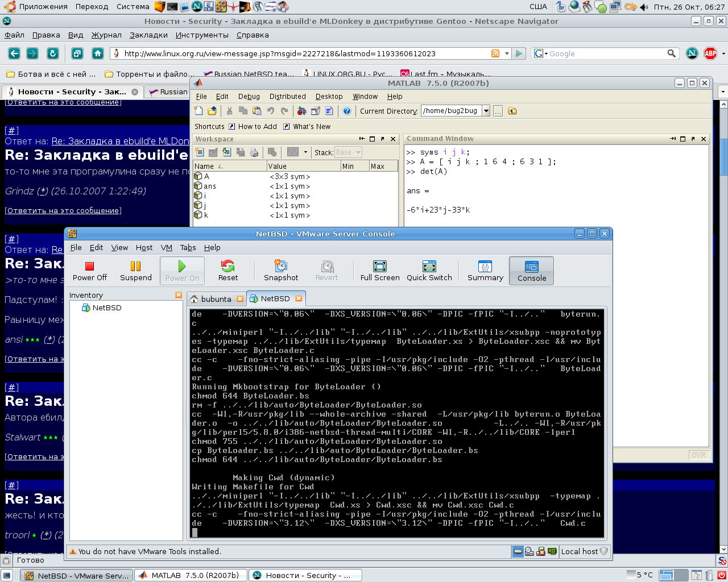Print the Workspace using the printer icon
The height and width of the screenshot is (582, 728).
(x=254, y=152)
